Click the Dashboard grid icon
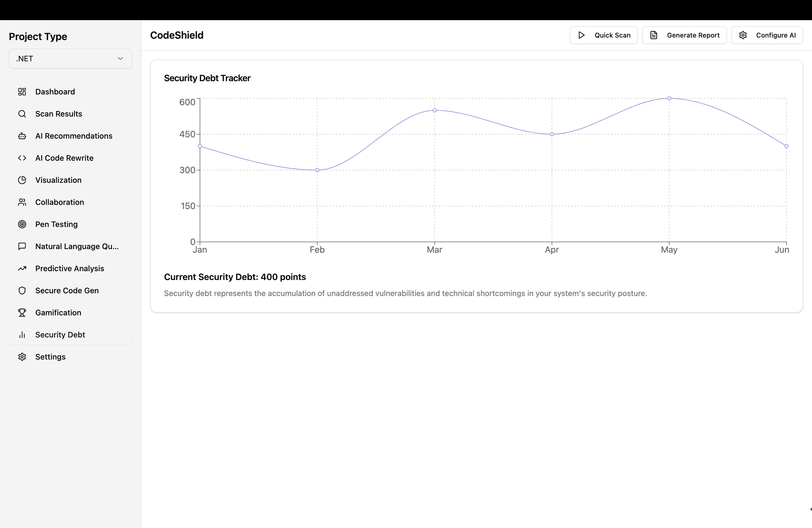The width and height of the screenshot is (812, 528). pyautogui.click(x=22, y=92)
